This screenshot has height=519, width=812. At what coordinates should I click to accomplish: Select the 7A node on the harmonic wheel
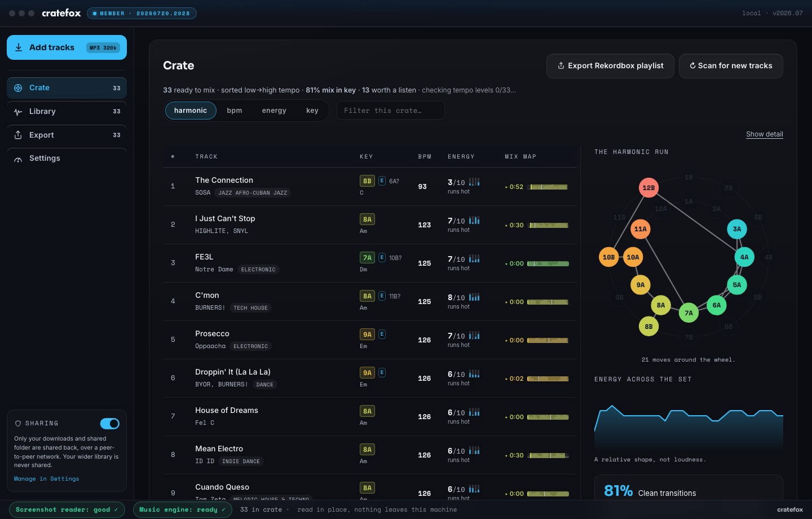tap(689, 313)
